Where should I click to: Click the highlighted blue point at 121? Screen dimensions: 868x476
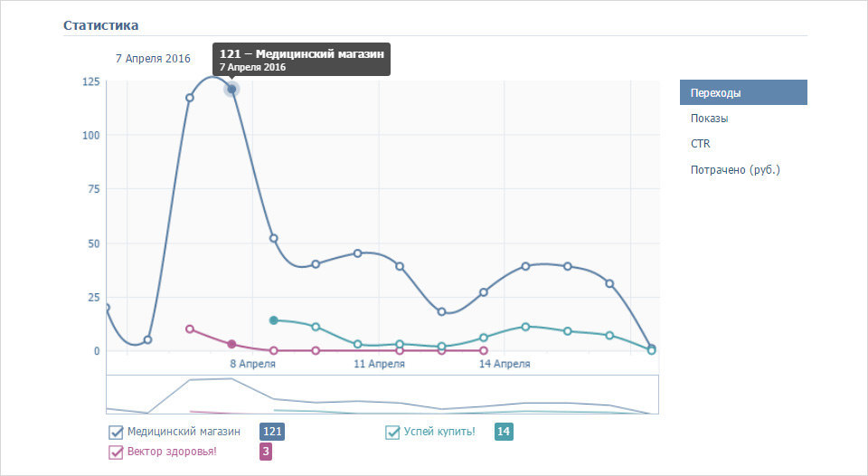pyautogui.click(x=232, y=90)
